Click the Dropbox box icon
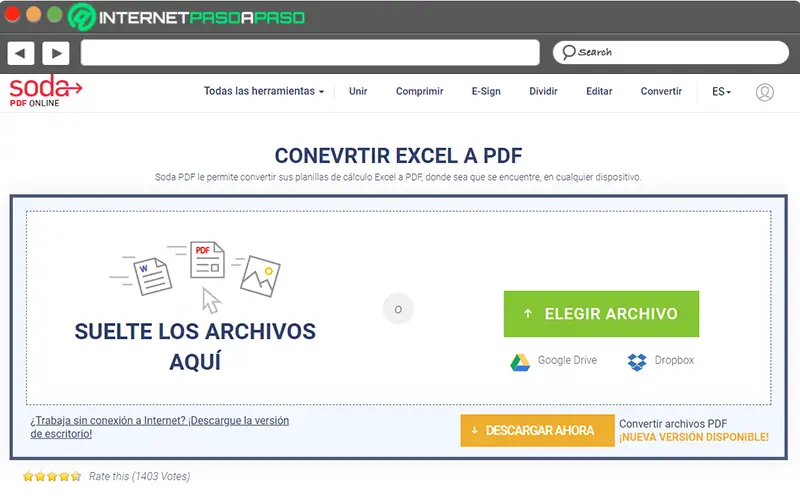The image size is (800, 500). tap(637, 362)
